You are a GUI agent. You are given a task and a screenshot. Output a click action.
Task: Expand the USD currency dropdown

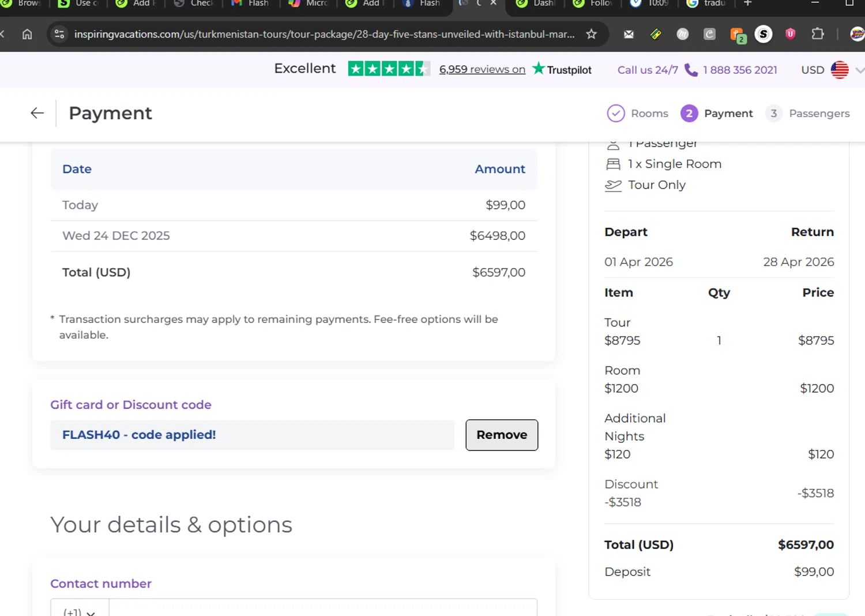[859, 70]
